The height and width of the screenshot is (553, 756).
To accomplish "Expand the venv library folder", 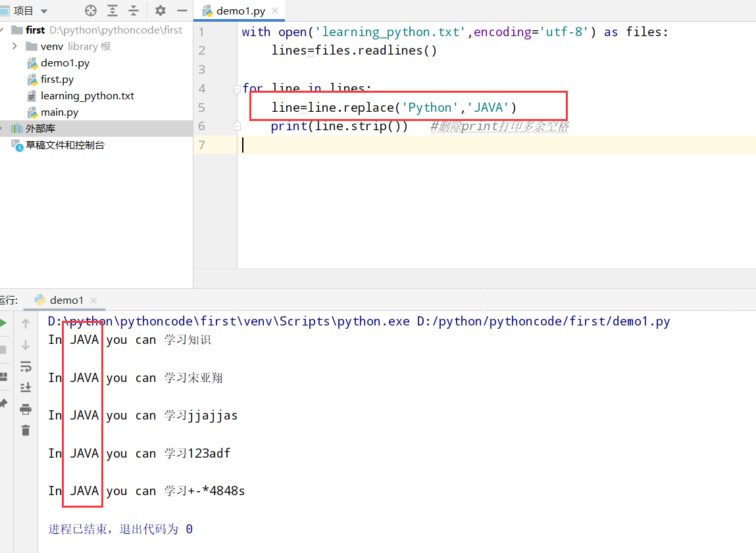I will [14, 46].
